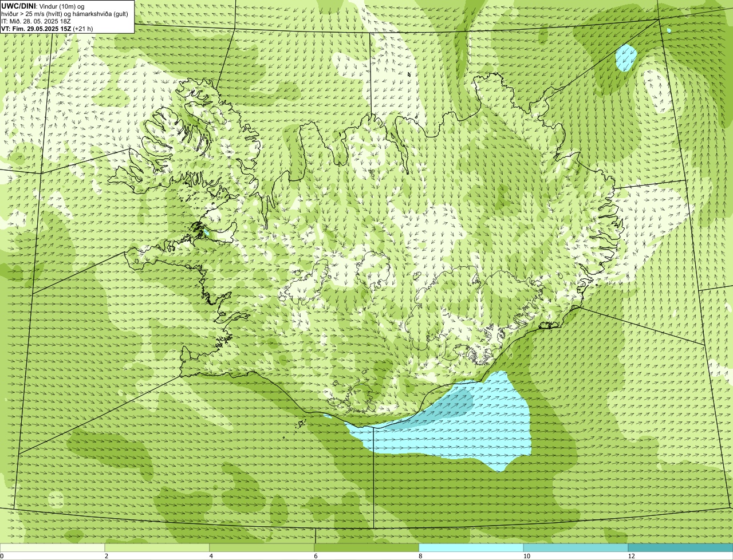
Task: Pick the 10–12 medium cyan legend swatch
Action: click(576, 548)
